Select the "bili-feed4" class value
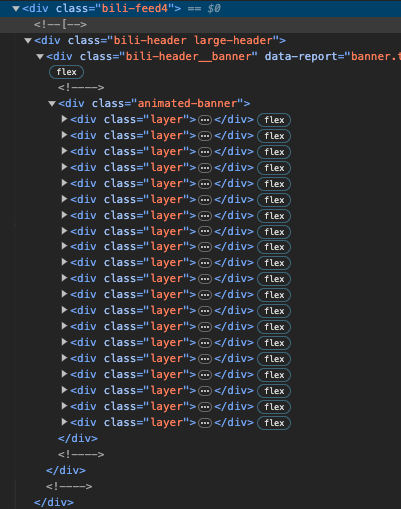The image size is (401, 509). point(135,8)
